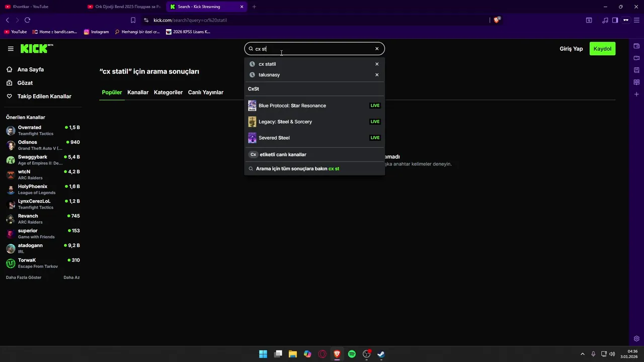The width and height of the screenshot is (644, 362).
Task: Open superior channel
Action: pyautogui.click(x=43, y=234)
